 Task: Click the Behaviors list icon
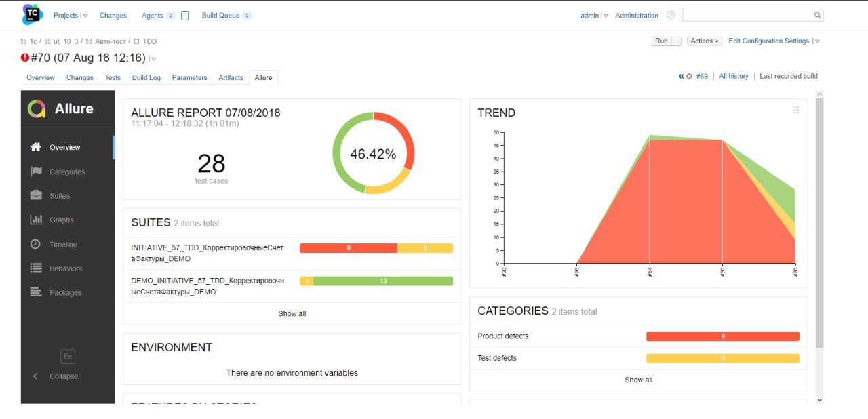click(36, 268)
